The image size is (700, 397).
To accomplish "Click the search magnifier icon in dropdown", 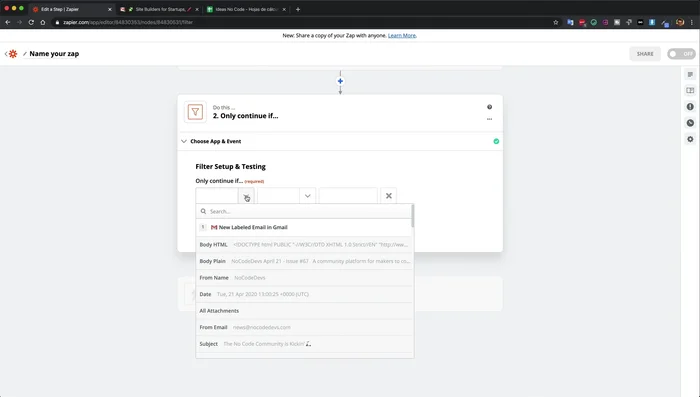I will click(x=203, y=211).
